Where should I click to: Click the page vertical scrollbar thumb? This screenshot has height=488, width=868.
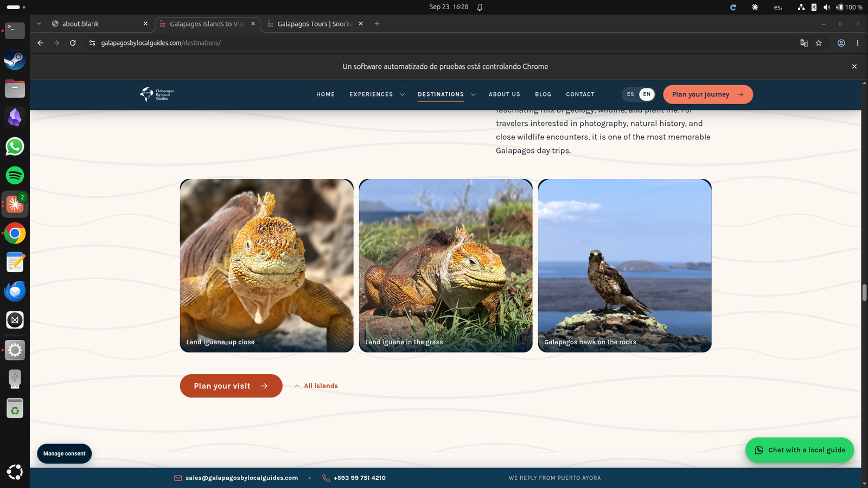[x=864, y=292]
